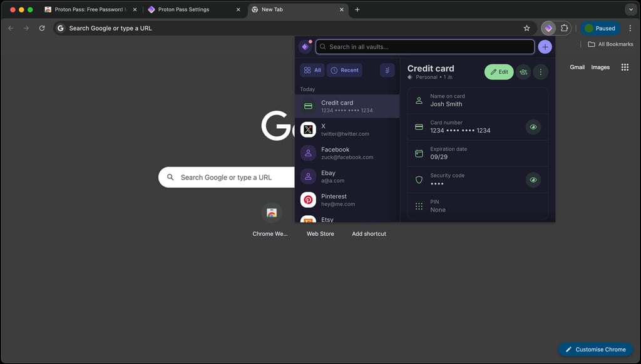Click the Google homepage search box
641x364 pixels.
click(x=227, y=177)
